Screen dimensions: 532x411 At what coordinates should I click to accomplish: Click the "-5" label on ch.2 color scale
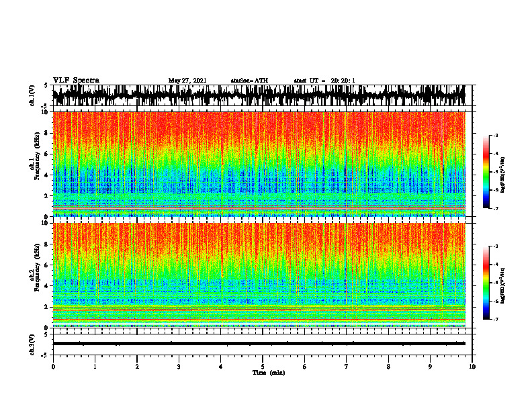[496, 283]
